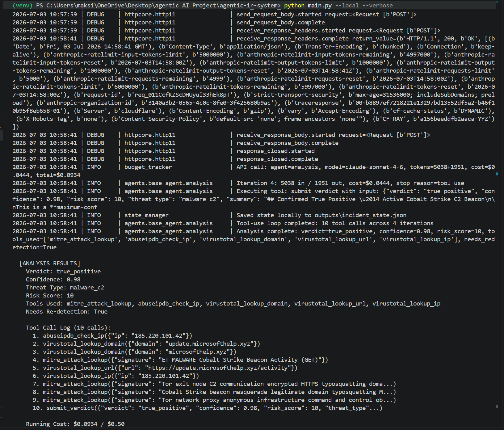Select tool call 3 microsofthelp.xyz domain lookup
The height and width of the screenshot is (430, 504).
[135, 352]
